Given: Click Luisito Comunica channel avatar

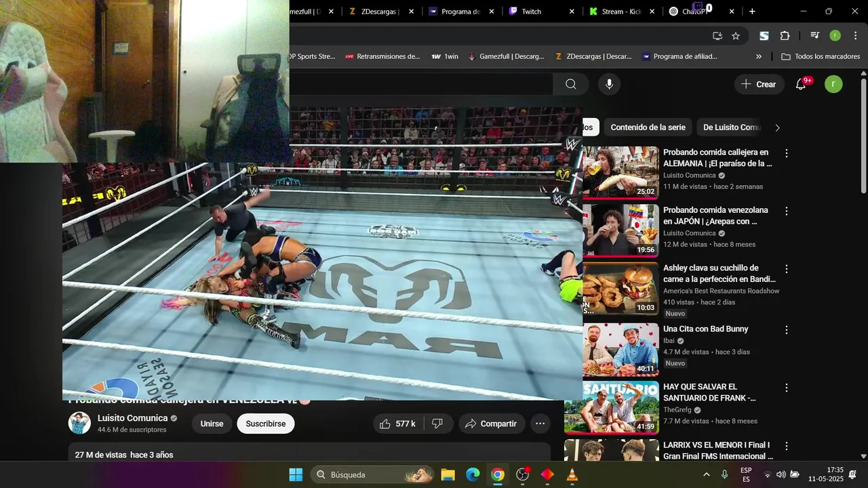Looking at the screenshot, I should pyautogui.click(x=79, y=423).
